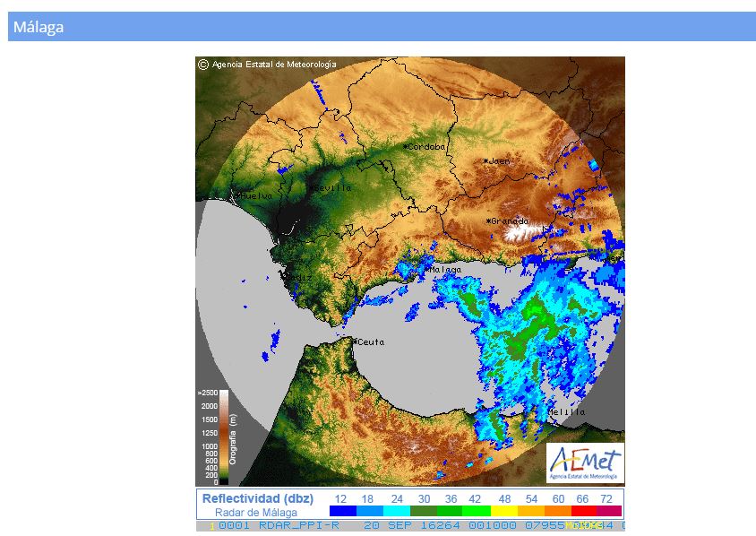Click the copyright symbol in the map corner

[203, 65]
